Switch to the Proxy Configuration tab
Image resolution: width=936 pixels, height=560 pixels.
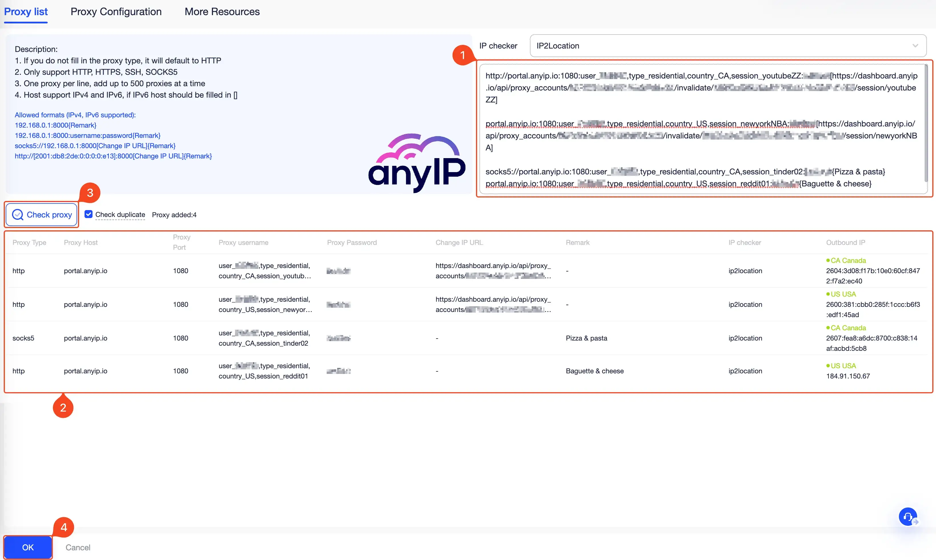coord(115,12)
